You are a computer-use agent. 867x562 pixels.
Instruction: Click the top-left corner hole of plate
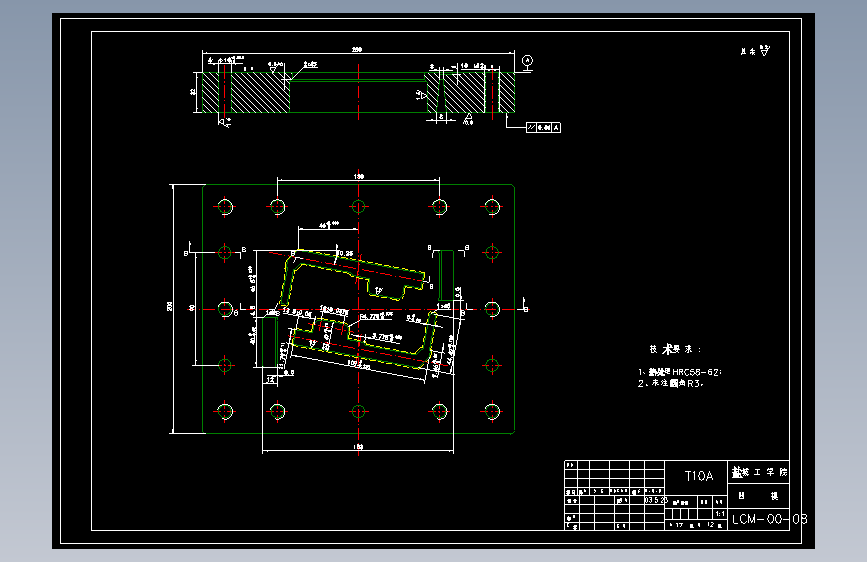click(x=225, y=207)
